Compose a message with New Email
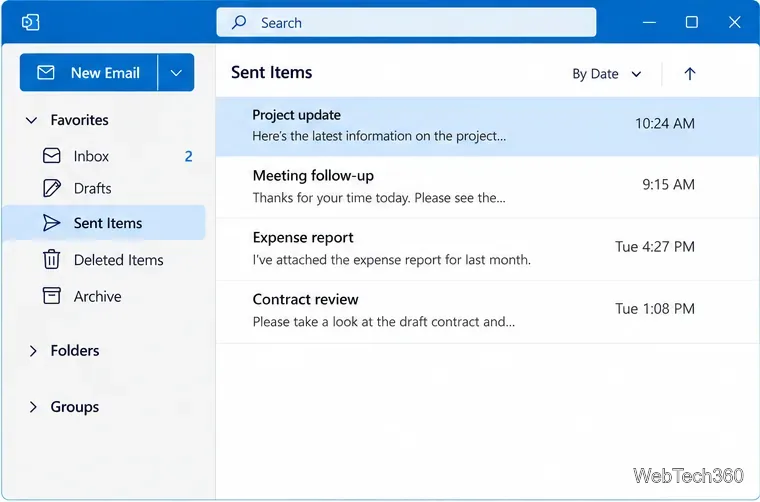The width and height of the screenshot is (760, 502). coord(89,73)
